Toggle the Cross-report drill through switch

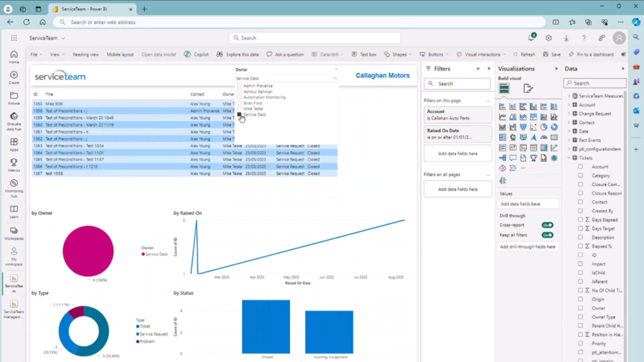tap(548, 225)
